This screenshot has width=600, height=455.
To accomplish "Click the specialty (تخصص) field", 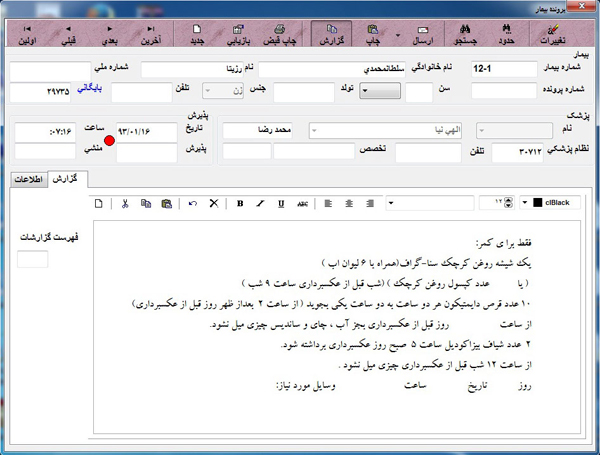I will [314, 151].
